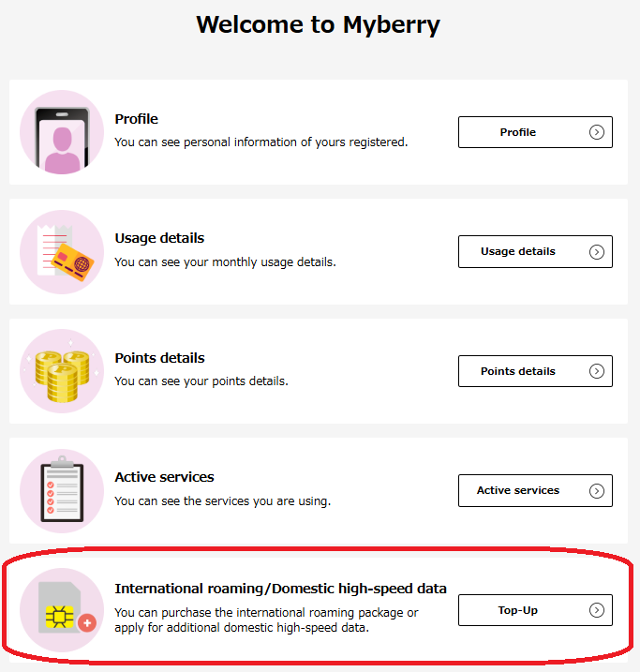Click the Welcome to Myberry page title
This screenshot has height=672, width=640.
pyautogui.click(x=318, y=24)
